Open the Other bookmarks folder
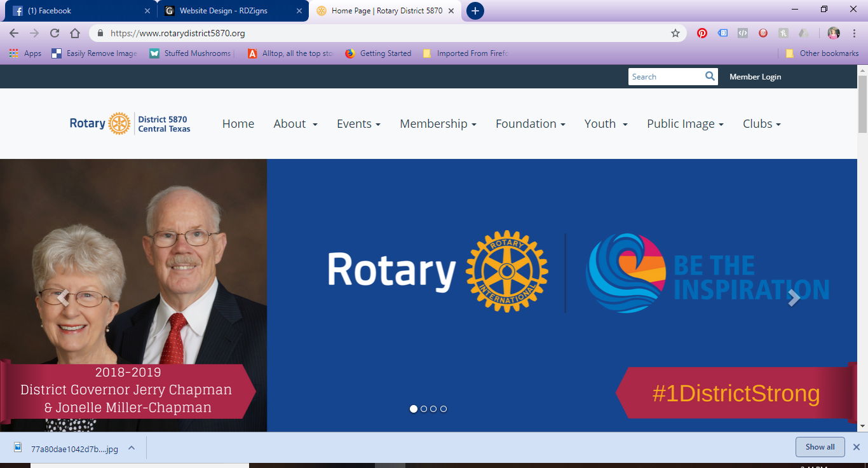 [x=822, y=53]
